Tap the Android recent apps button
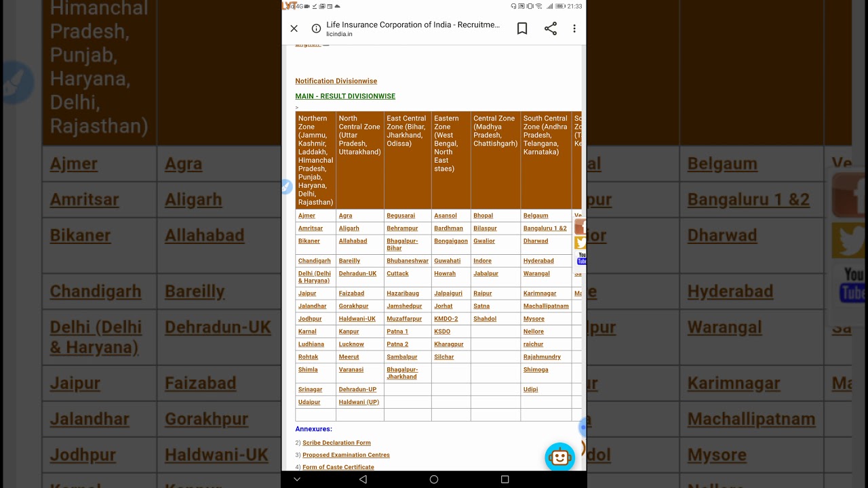This screenshot has width=868, height=488. coord(505,479)
